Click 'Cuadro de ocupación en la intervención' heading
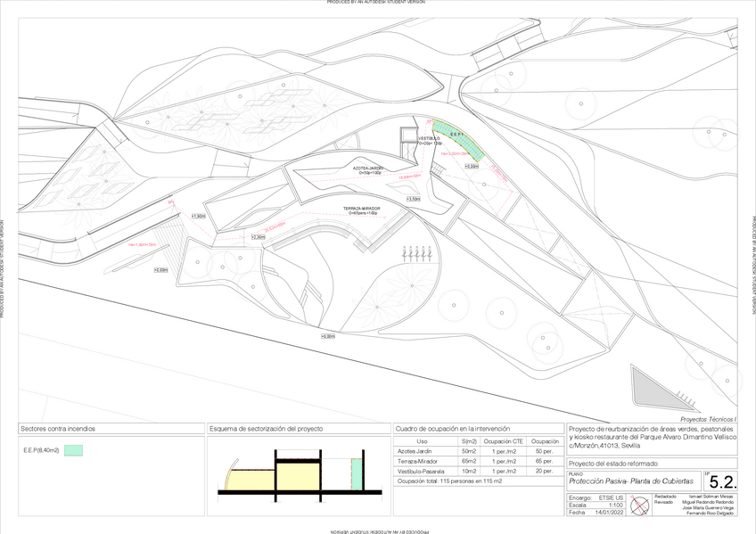This screenshot has height=534, width=756. pyautogui.click(x=452, y=429)
